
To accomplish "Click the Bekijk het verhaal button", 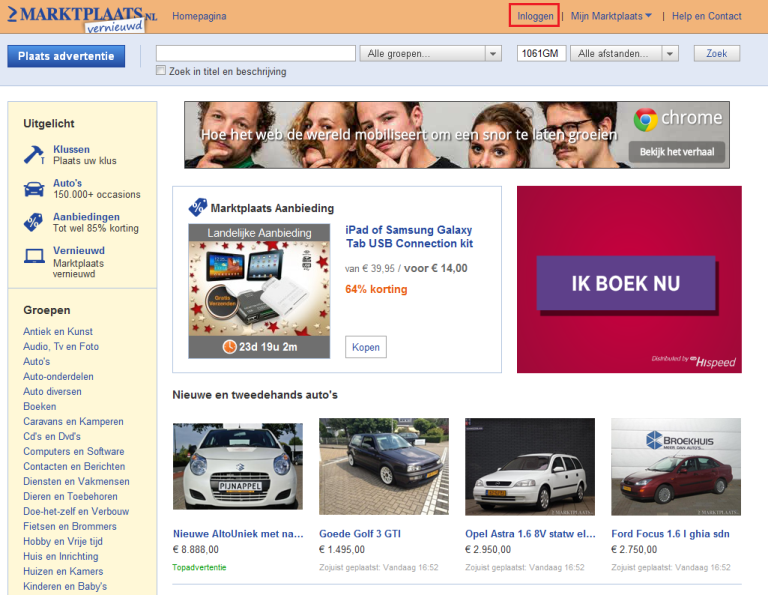I will [676, 152].
